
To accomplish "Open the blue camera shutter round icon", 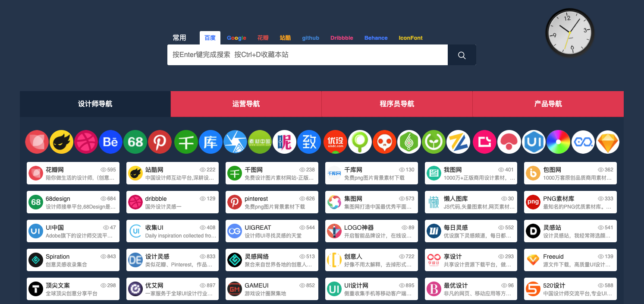I will pyautogui.click(x=235, y=142).
